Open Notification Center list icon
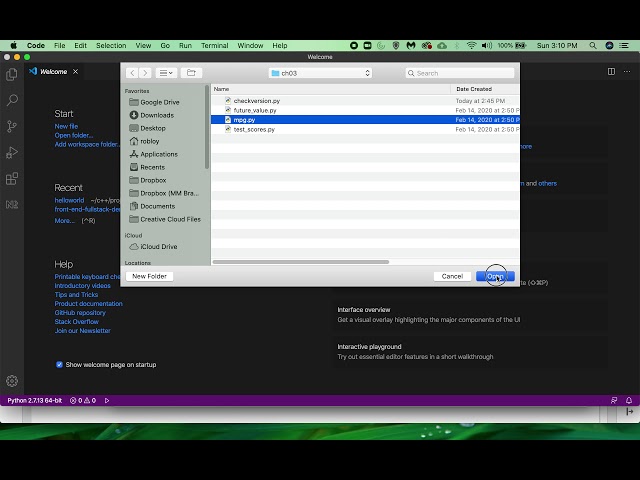 tap(624, 45)
